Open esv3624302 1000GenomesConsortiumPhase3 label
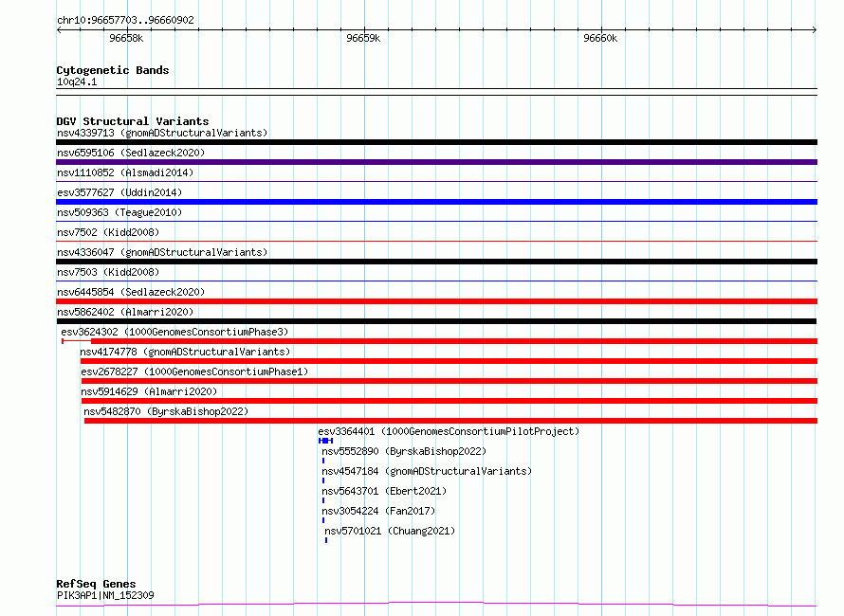 [174, 332]
